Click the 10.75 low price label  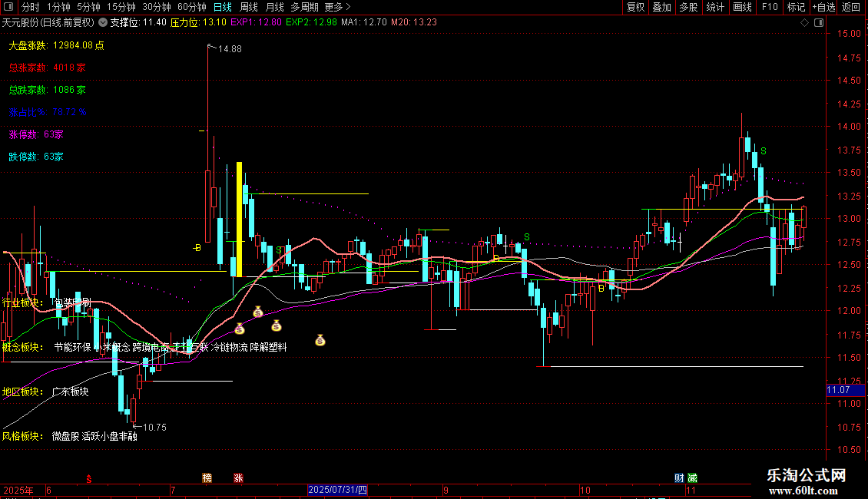click(x=154, y=427)
